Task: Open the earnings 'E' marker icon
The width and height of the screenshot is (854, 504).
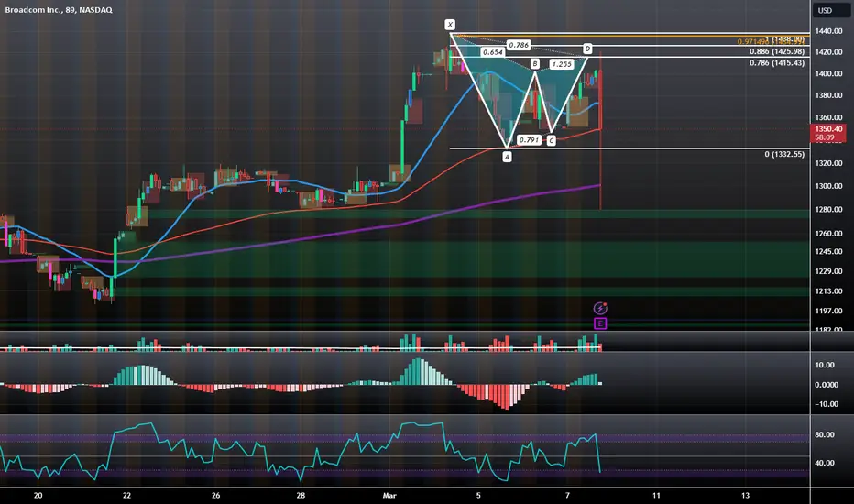Action: coord(599,323)
